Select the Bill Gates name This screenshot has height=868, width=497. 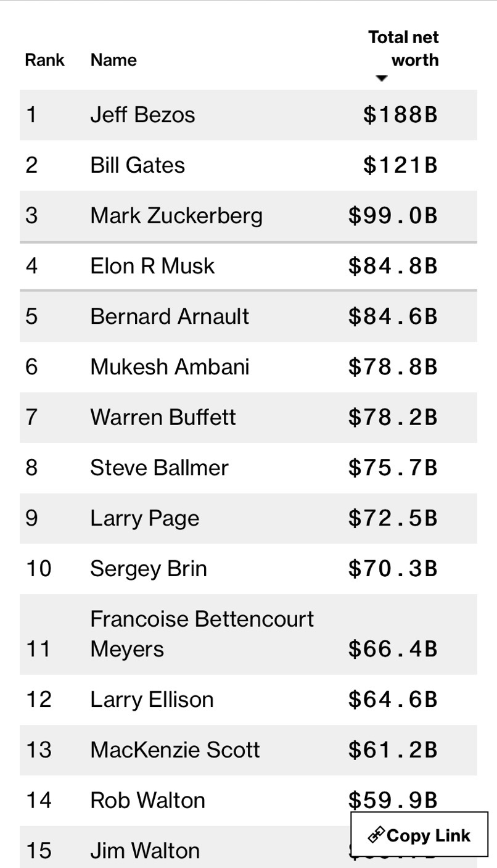138,165
